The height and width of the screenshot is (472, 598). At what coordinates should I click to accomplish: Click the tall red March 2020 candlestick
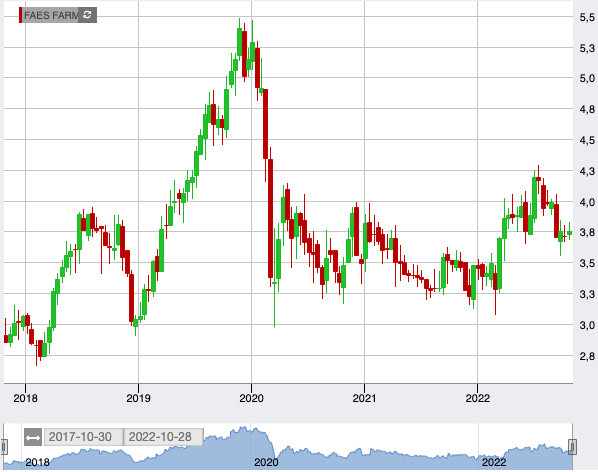coord(270,218)
